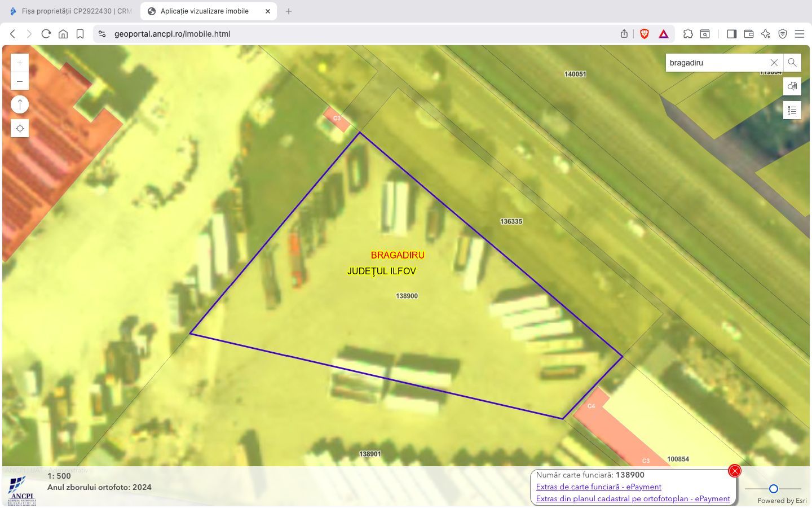Open Extras din planul cadastral ortofotoplan link

point(633,498)
